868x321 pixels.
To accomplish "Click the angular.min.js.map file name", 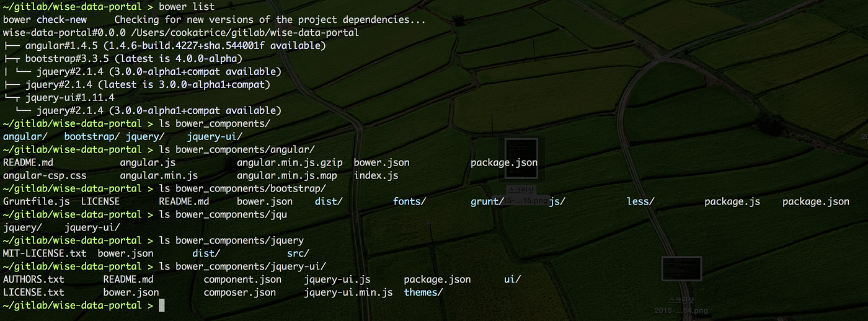I will pos(286,176).
